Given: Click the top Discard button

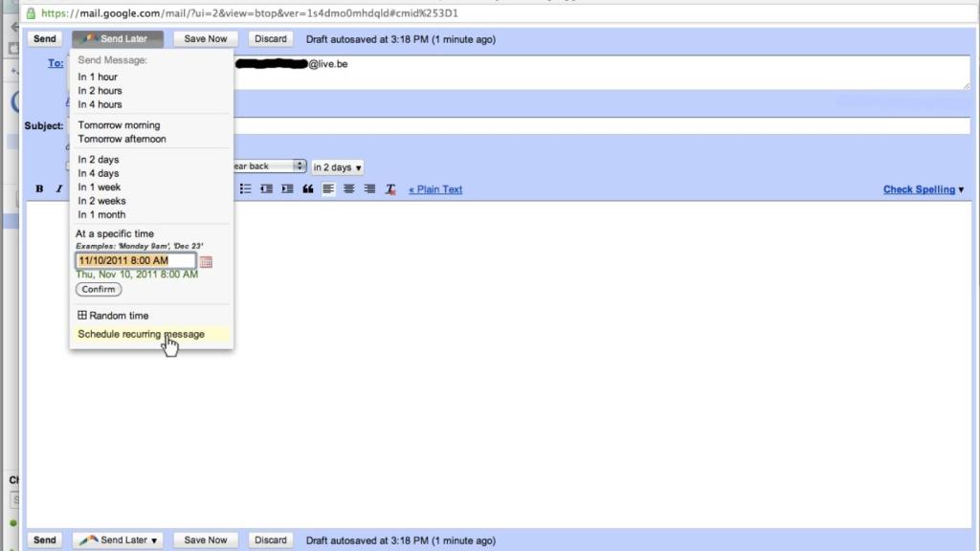Looking at the screenshot, I should pyautogui.click(x=271, y=39).
